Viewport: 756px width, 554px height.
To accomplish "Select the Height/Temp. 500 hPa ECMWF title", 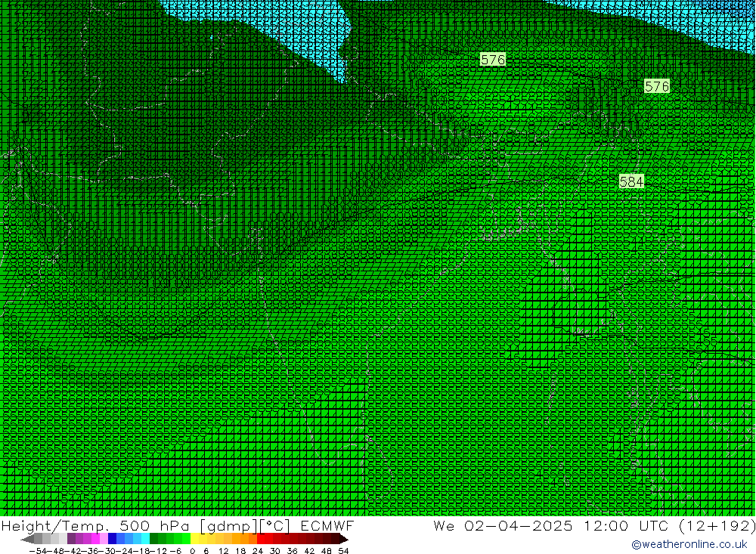I will pos(178,525).
